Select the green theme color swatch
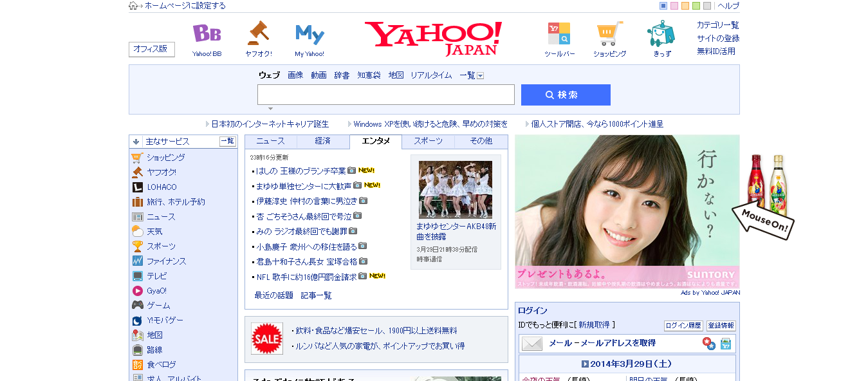868x381 pixels. (x=696, y=6)
